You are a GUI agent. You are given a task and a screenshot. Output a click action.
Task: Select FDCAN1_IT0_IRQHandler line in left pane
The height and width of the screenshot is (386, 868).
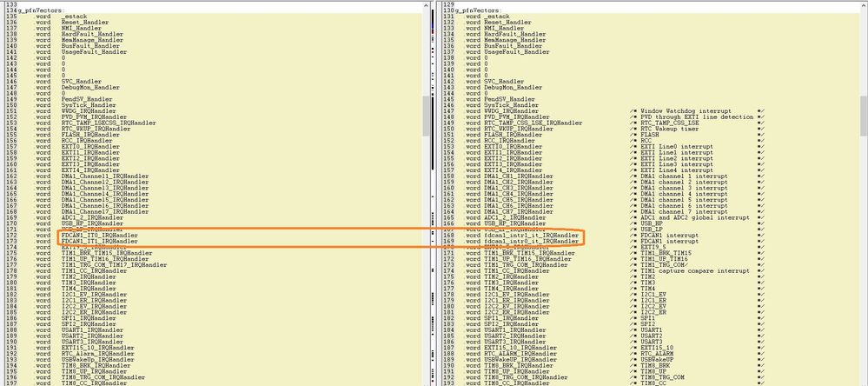click(100, 236)
